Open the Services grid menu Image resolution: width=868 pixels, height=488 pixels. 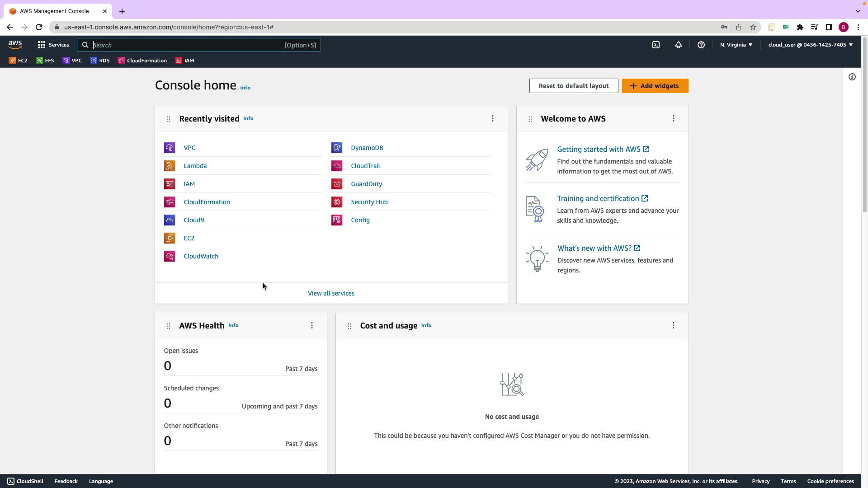53,45
